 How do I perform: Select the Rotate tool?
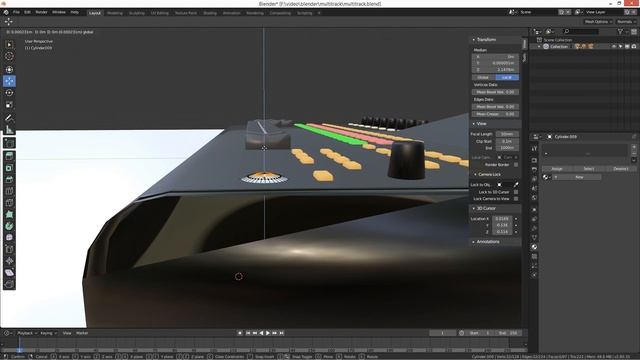[9, 93]
